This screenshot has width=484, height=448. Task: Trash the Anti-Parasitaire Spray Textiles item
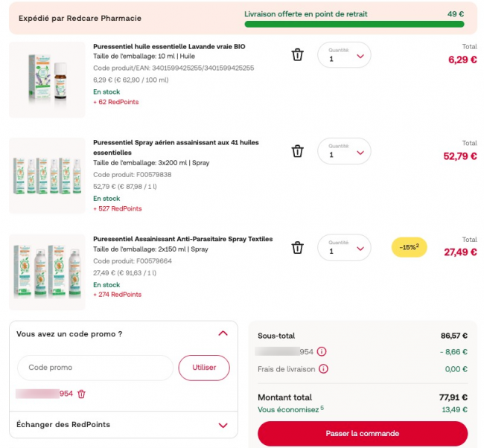pos(297,248)
